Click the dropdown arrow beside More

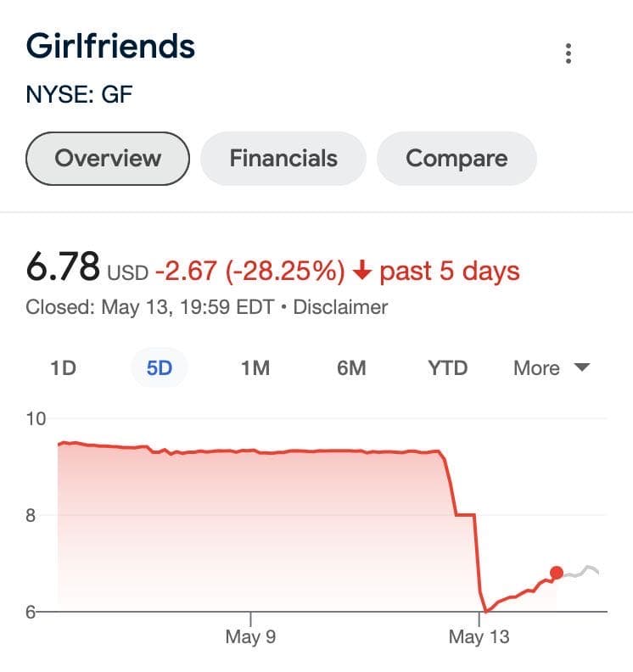[x=582, y=368]
